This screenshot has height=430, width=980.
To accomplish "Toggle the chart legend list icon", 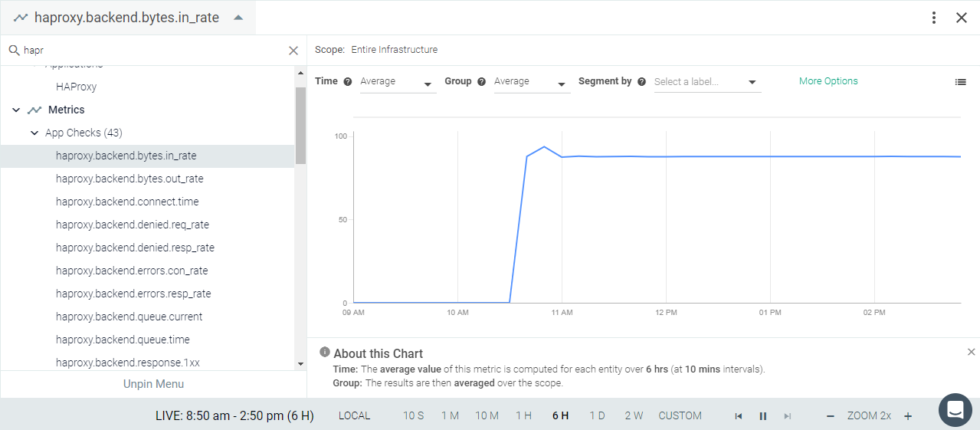I will [x=961, y=82].
